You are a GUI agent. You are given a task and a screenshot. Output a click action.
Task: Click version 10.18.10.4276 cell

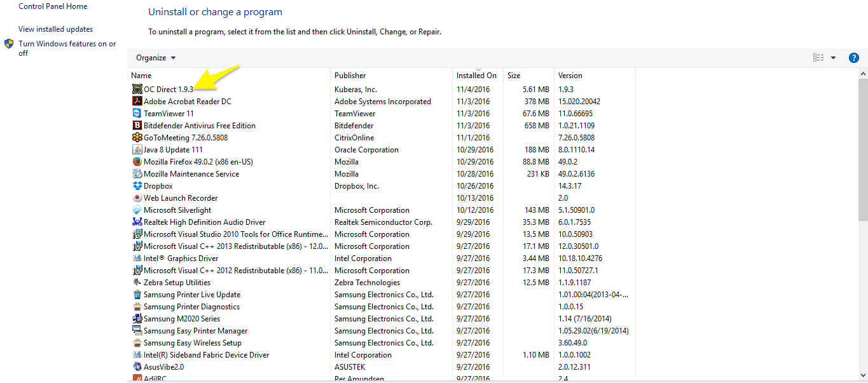(x=580, y=259)
